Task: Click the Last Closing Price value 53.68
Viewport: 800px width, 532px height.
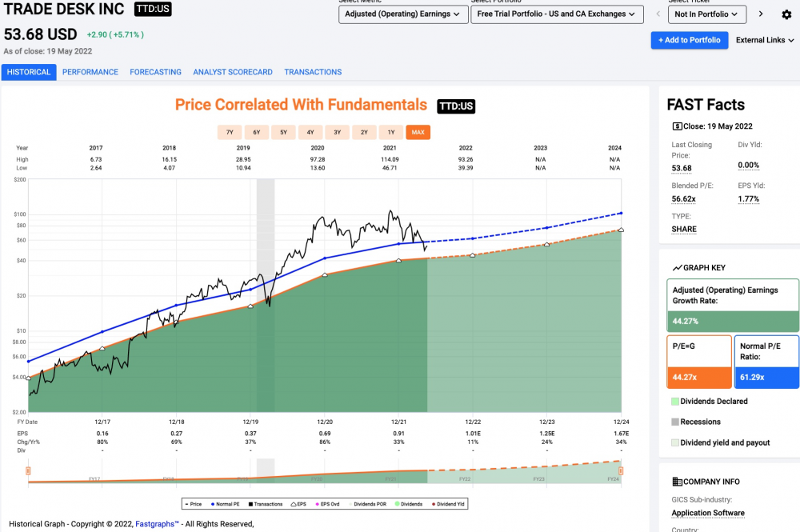Action: (682, 168)
